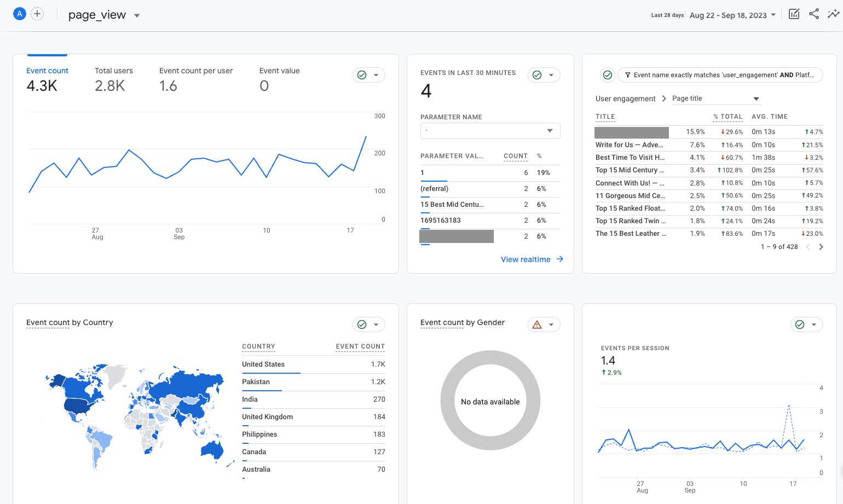The height and width of the screenshot is (504, 843).
Task: Open the page_view event selector dropdown
Action: (104, 15)
